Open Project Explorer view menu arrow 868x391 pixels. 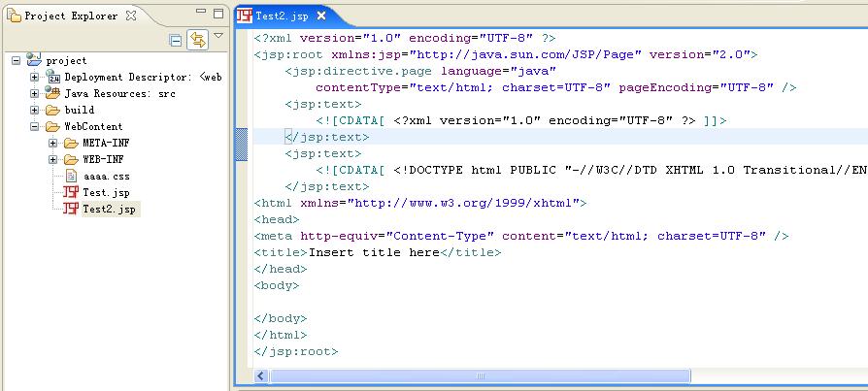(218, 35)
